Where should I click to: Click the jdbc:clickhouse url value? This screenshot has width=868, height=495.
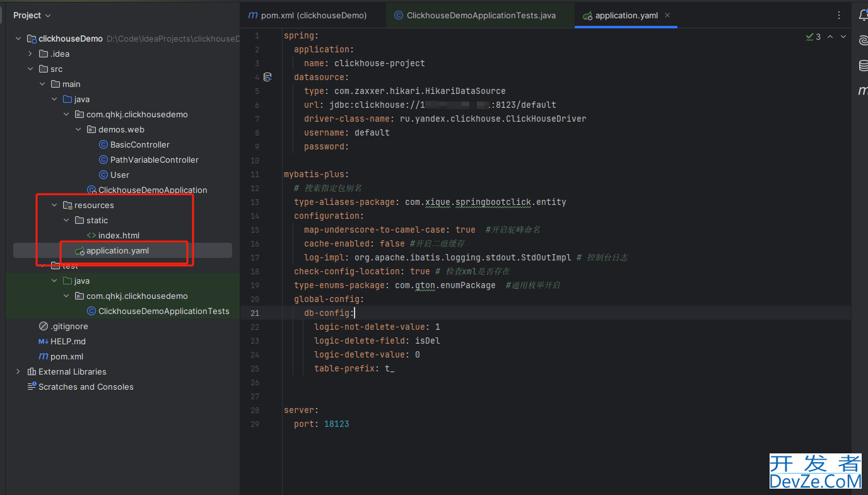(443, 105)
